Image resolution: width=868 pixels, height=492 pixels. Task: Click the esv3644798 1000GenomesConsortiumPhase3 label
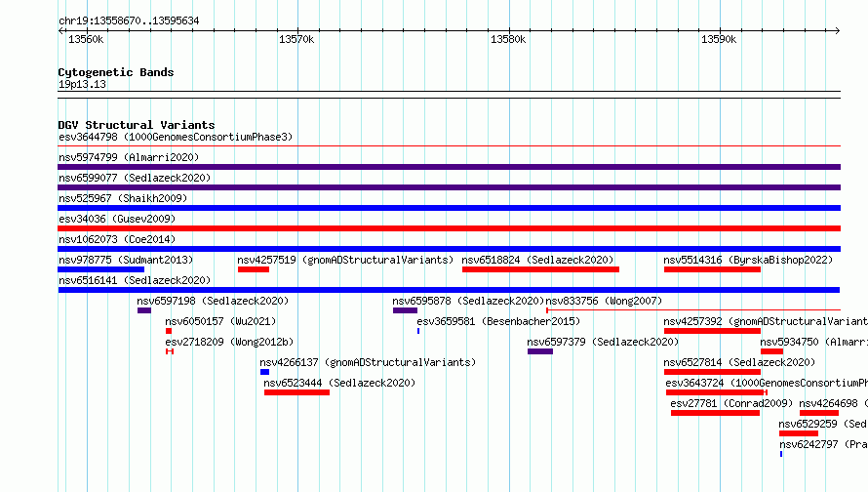coord(176,137)
